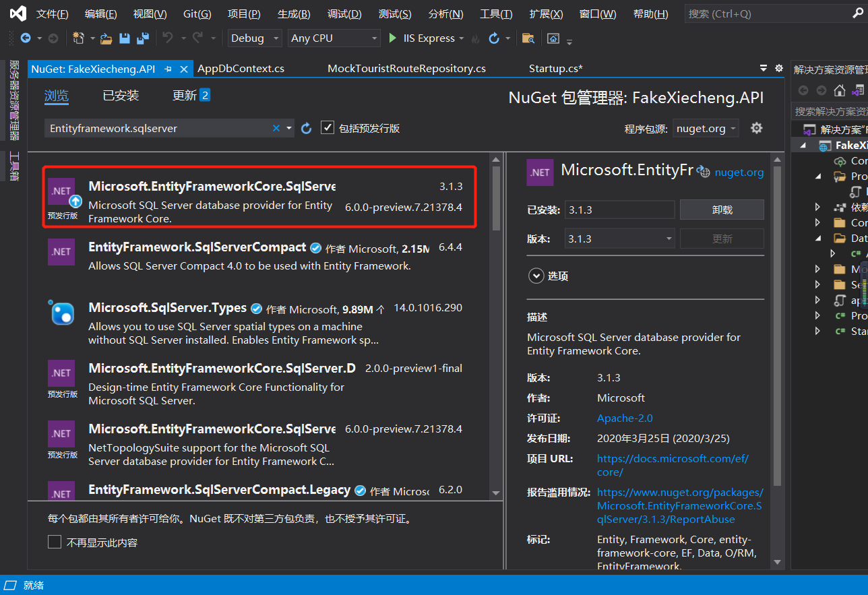This screenshot has width=868, height=595.
Task: Open the NuGet search history dropdown arrow
Action: tap(290, 128)
